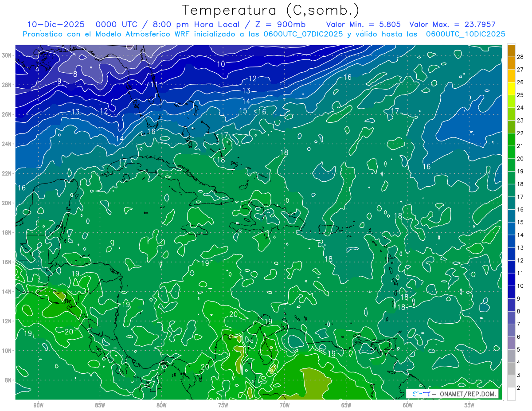The image size is (532, 411).
Task: Click the '5' label on the color scale
Action: [x=519, y=350]
